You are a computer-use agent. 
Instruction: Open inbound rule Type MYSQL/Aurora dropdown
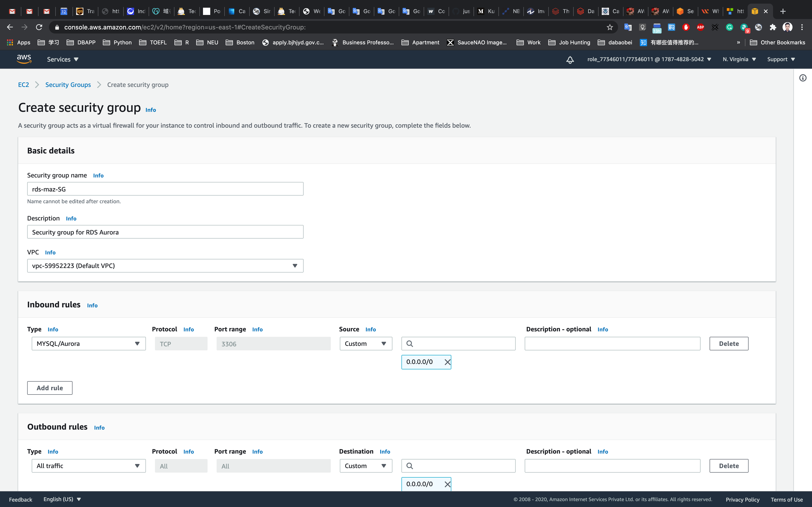tap(89, 344)
